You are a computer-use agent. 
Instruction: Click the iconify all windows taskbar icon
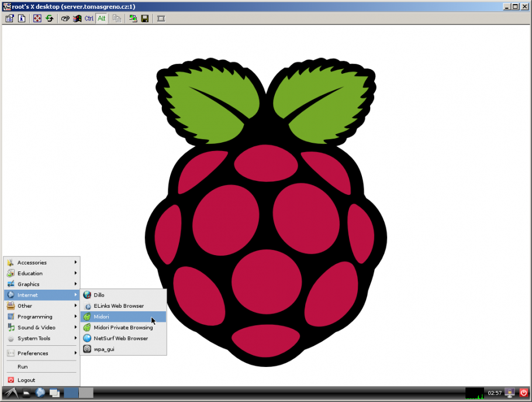(54, 393)
